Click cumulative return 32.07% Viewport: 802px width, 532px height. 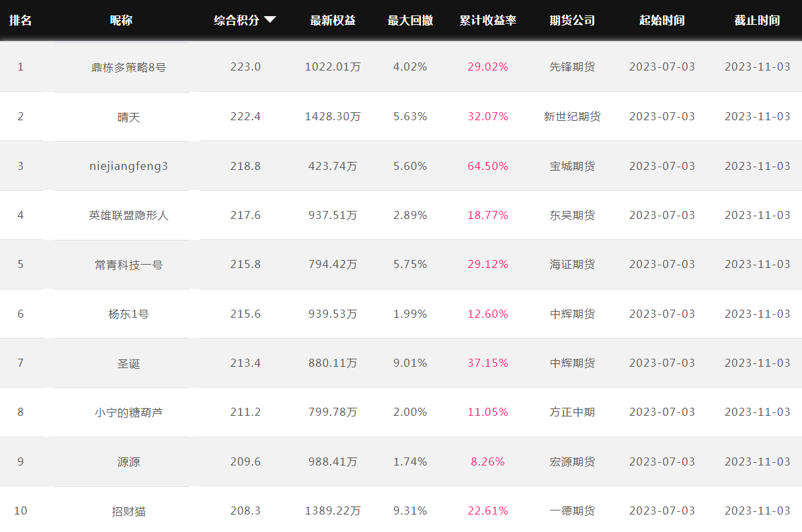point(488,116)
